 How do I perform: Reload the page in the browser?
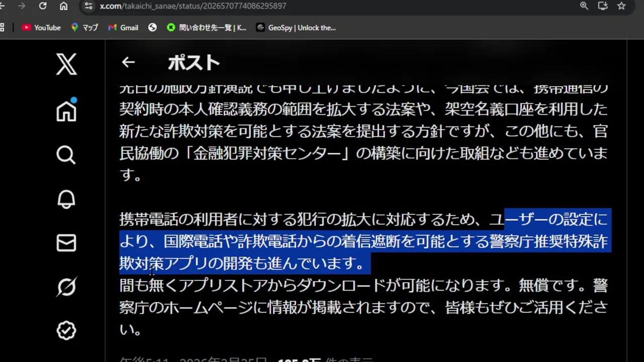[x=43, y=6]
